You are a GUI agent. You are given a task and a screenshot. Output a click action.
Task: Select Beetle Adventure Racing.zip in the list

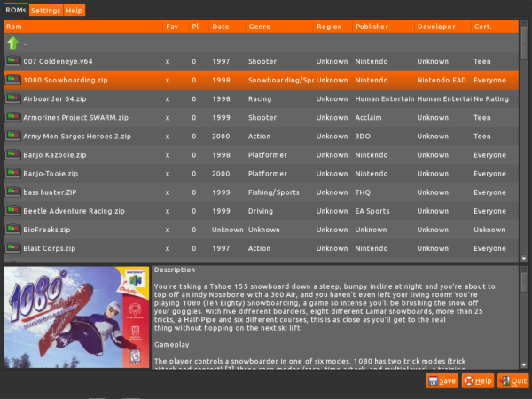[74, 211]
